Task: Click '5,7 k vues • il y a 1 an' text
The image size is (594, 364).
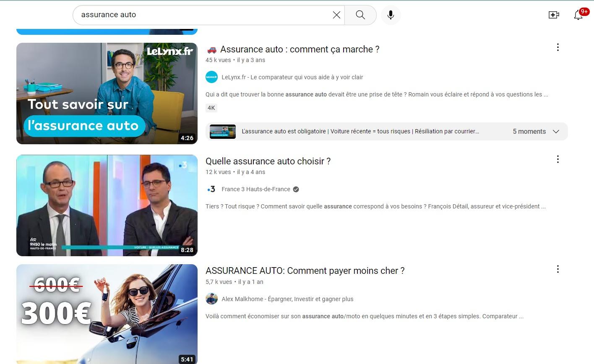Action: 234,282
